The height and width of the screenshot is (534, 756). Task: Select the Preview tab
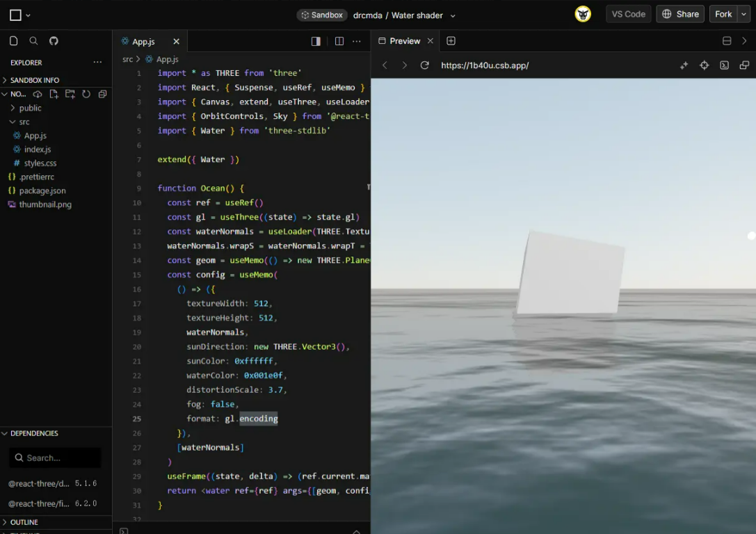pos(405,41)
